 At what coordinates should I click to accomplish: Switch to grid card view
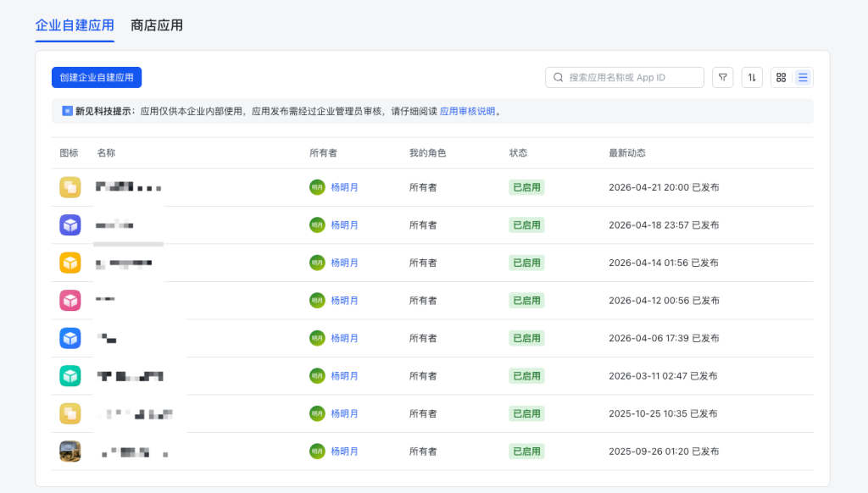coord(782,77)
